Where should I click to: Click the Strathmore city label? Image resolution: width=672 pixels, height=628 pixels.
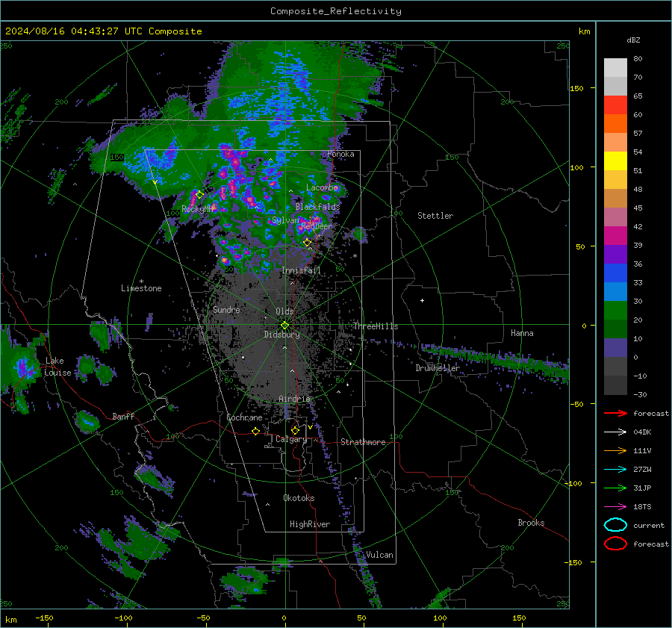pos(363,442)
